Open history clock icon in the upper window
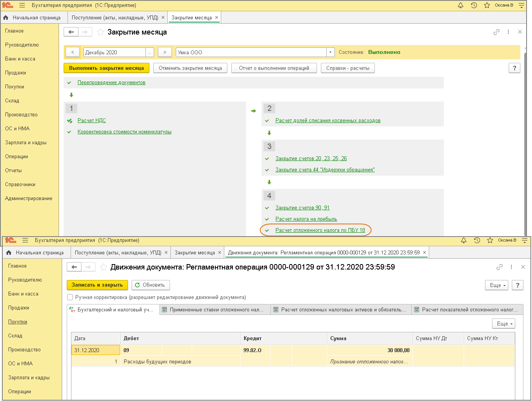 pyautogui.click(x=474, y=5)
